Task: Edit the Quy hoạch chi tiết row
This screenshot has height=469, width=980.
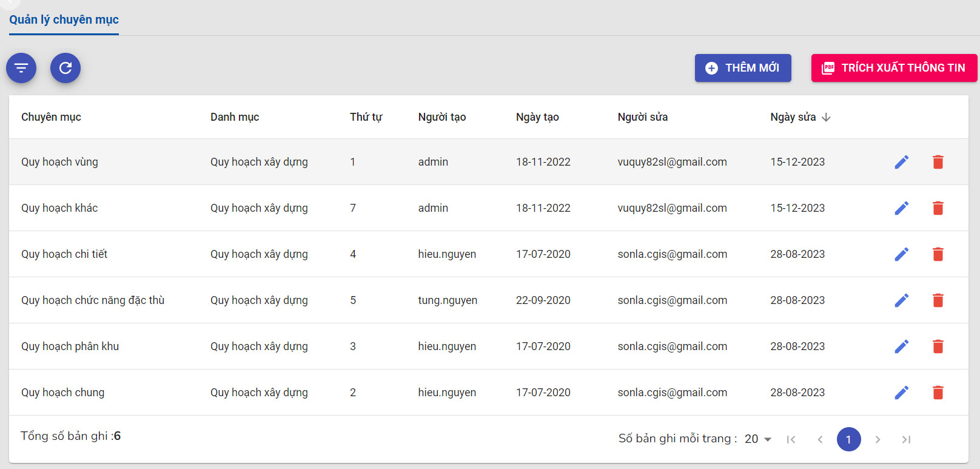Action: click(902, 254)
